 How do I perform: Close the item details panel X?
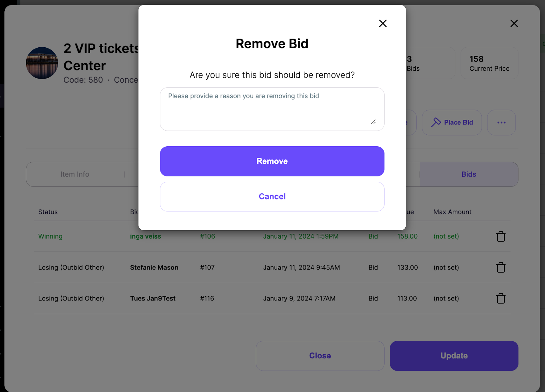point(514,23)
